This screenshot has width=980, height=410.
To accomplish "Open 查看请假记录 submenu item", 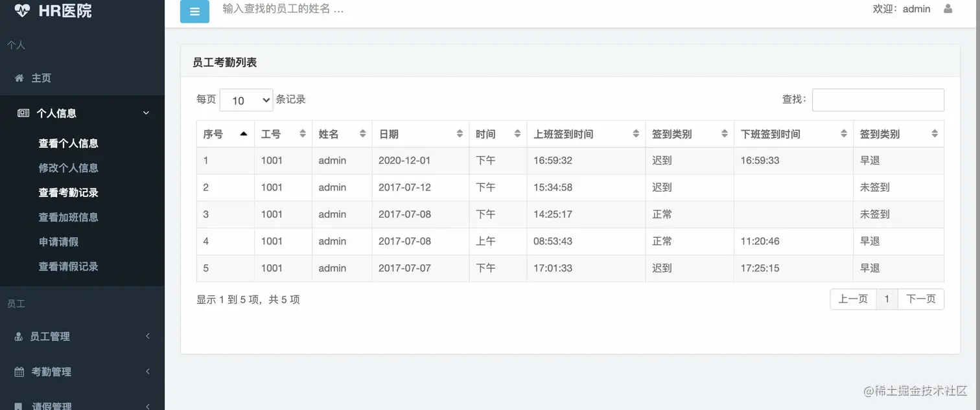I will [68, 266].
